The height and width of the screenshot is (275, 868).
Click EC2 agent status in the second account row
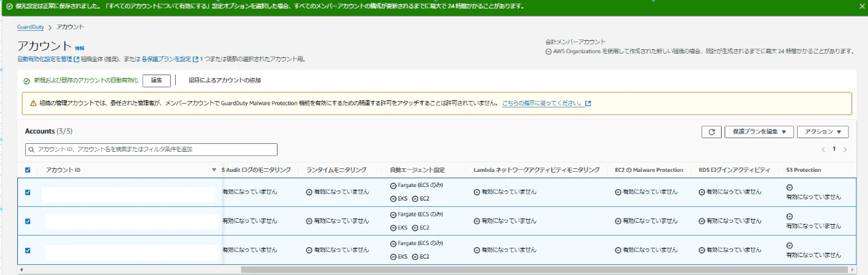pyautogui.click(x=420, y=228)
